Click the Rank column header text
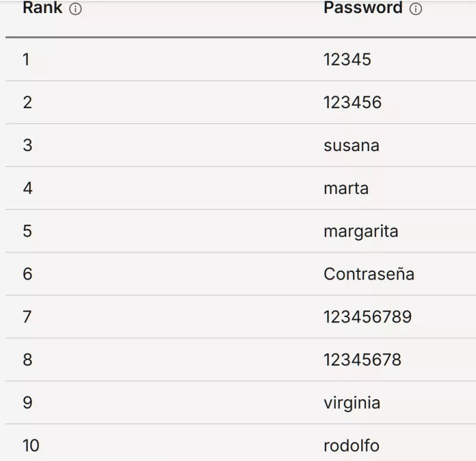This screenshot has height=461, width=476. point(42,9)
